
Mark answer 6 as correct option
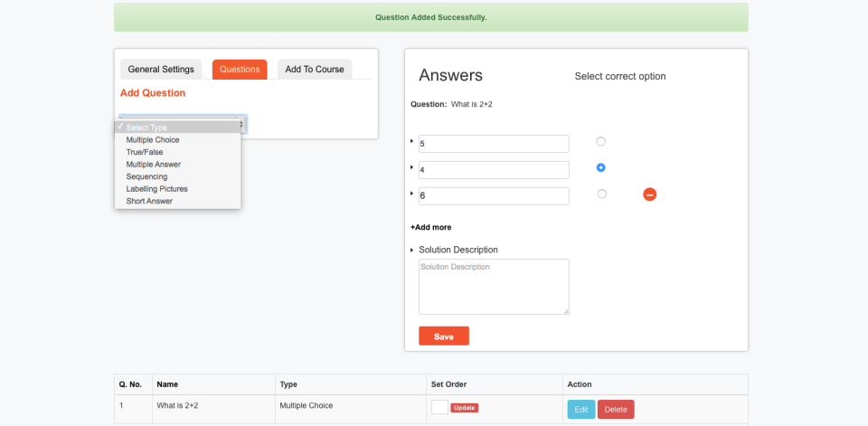tap(601, 194)
